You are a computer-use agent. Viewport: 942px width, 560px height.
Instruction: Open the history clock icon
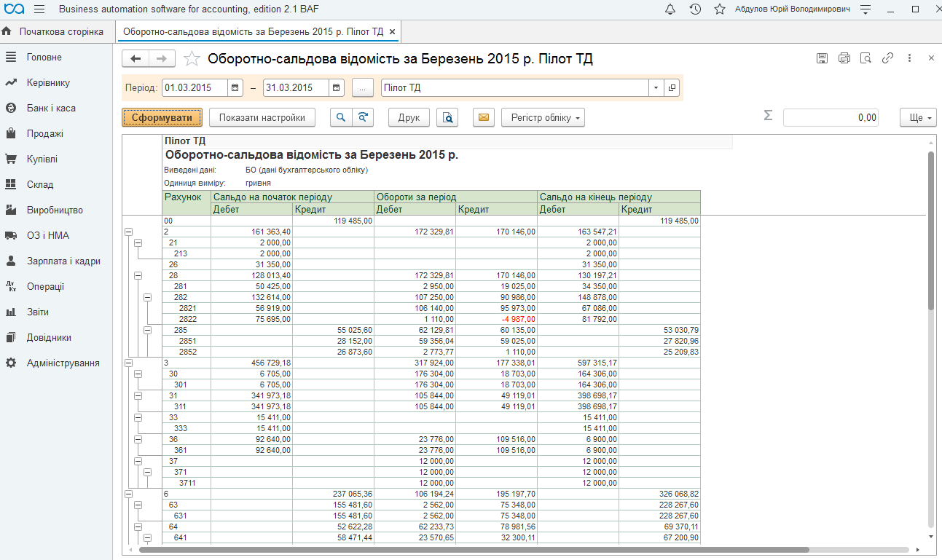(x=695, y=9)
